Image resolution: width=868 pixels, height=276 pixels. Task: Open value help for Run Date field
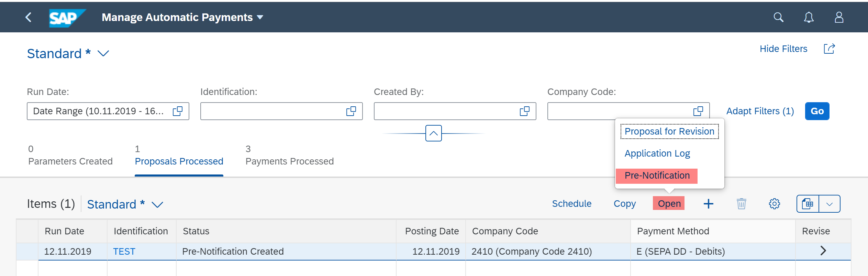pyautogui.click(x=178, y=111)
